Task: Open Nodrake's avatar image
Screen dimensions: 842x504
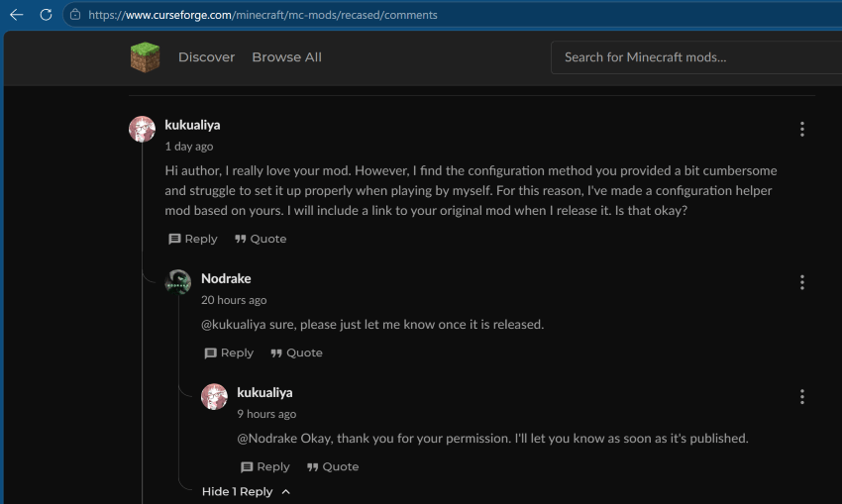Action: coord(177,282)
